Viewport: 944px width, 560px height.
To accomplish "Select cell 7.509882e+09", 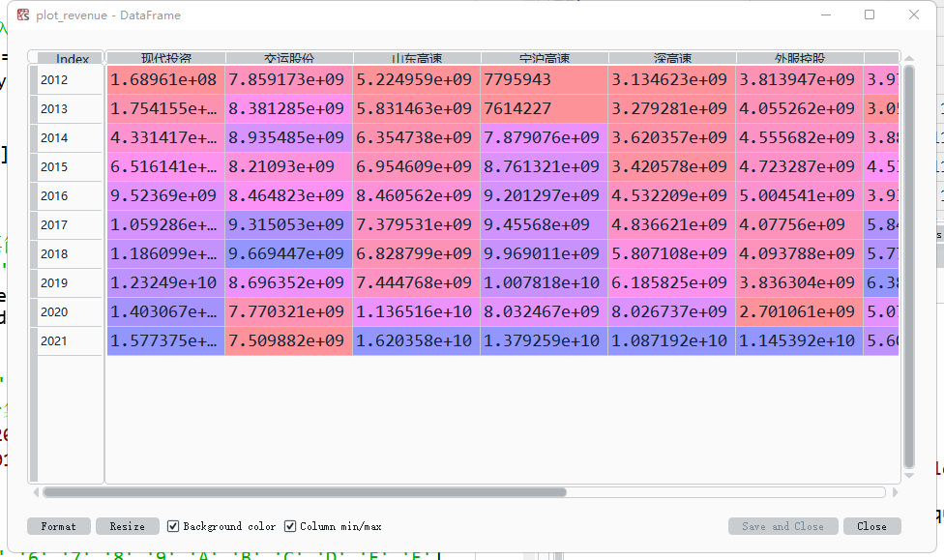I will pos(289,340).
